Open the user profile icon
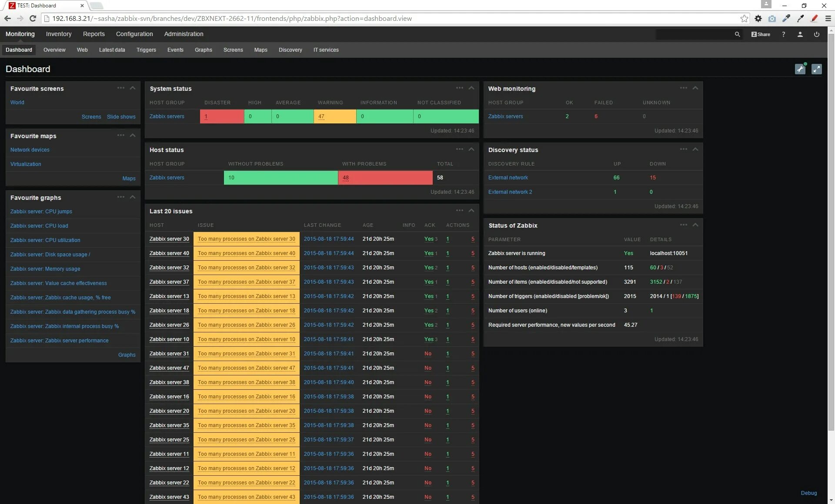This screenshot has height=504, width=835. (800, 34)
